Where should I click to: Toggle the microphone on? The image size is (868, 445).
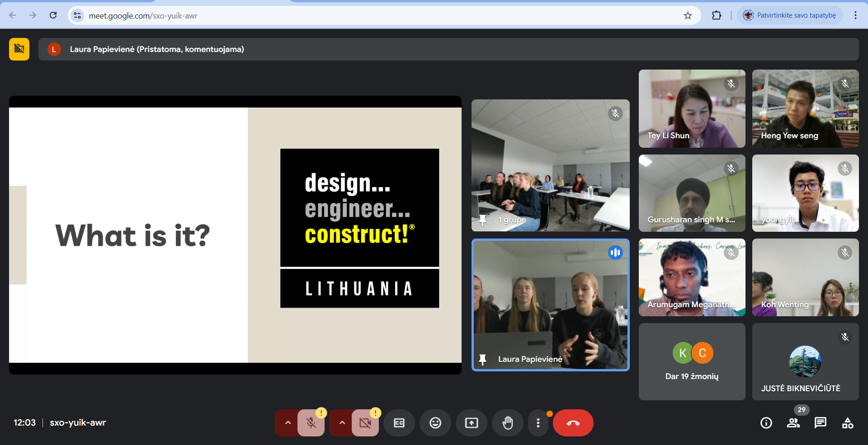(311, 423)
